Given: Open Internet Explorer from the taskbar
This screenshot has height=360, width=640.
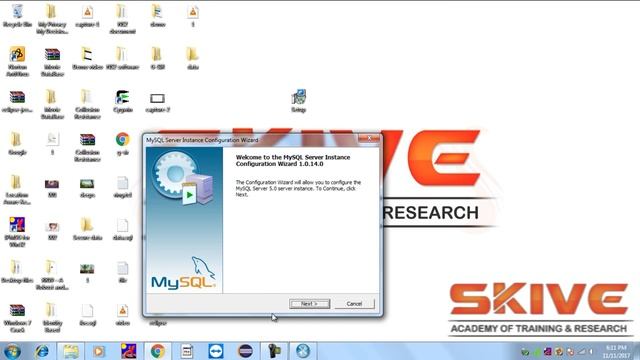Looking at the screenshot, I should point(42,351).
